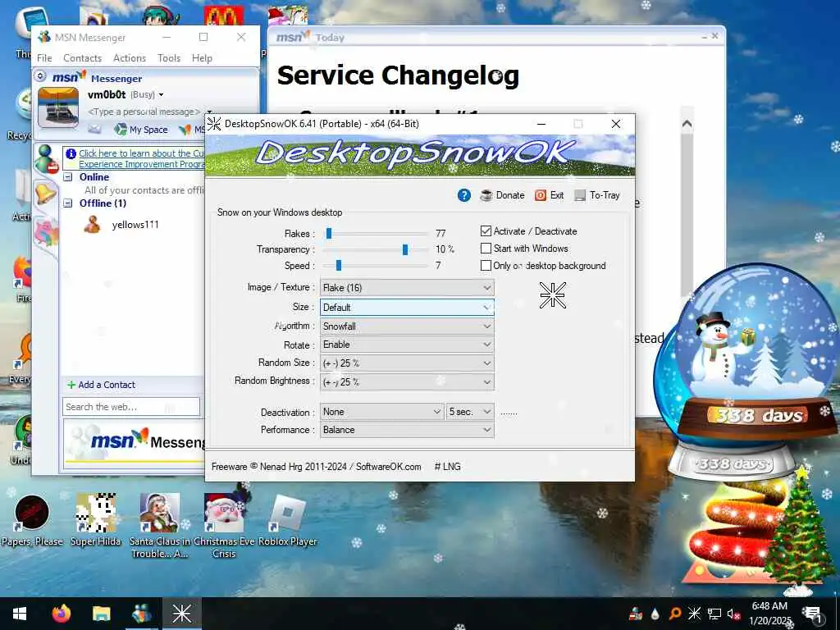Click the SoftwareOK.com freeware footer text

[x=316, y=467]
